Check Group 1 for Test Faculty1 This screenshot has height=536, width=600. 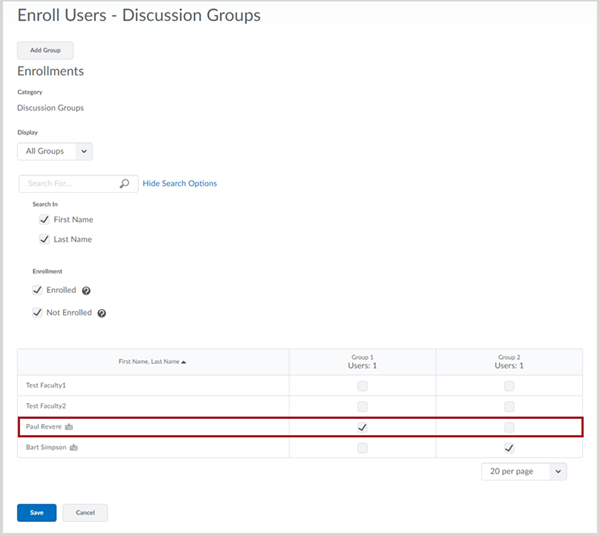362,386
